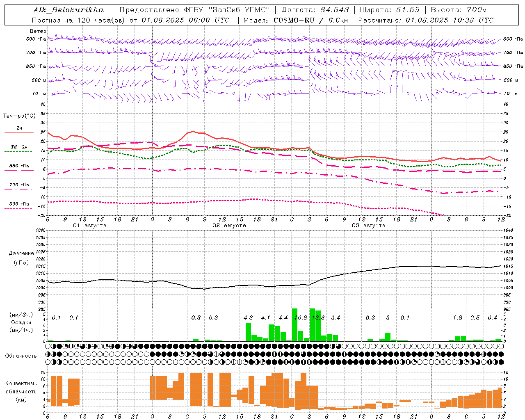Select the provider text ФГБУ "ЗапСиб УГМС"
Screen dimensions: 525x420
[227, 10]
